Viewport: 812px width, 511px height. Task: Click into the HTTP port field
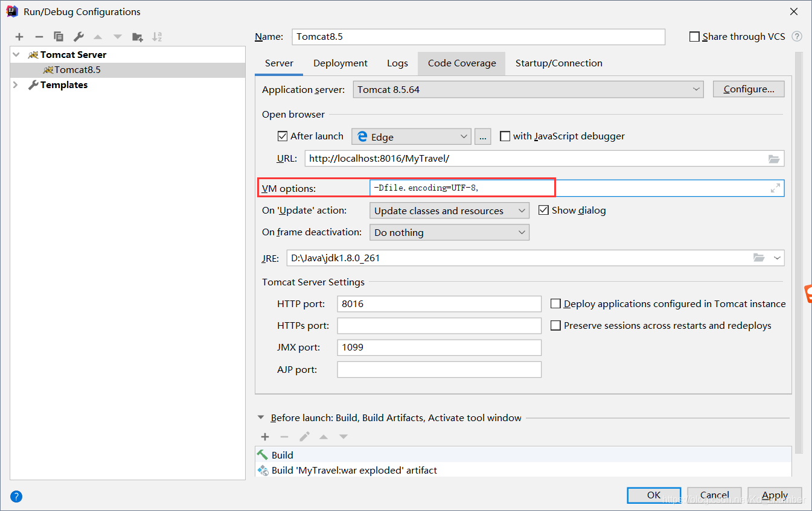tap(440, 304)
